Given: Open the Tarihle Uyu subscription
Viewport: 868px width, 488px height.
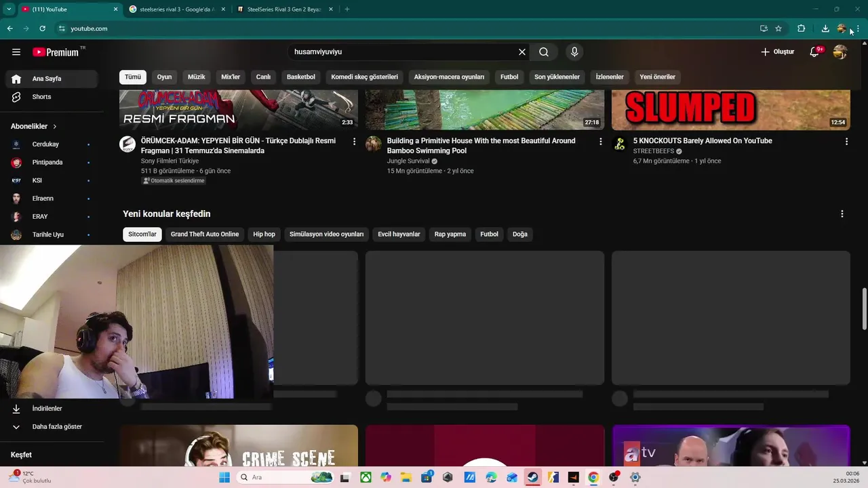Looking at the screenshot, I should (50, 235).
